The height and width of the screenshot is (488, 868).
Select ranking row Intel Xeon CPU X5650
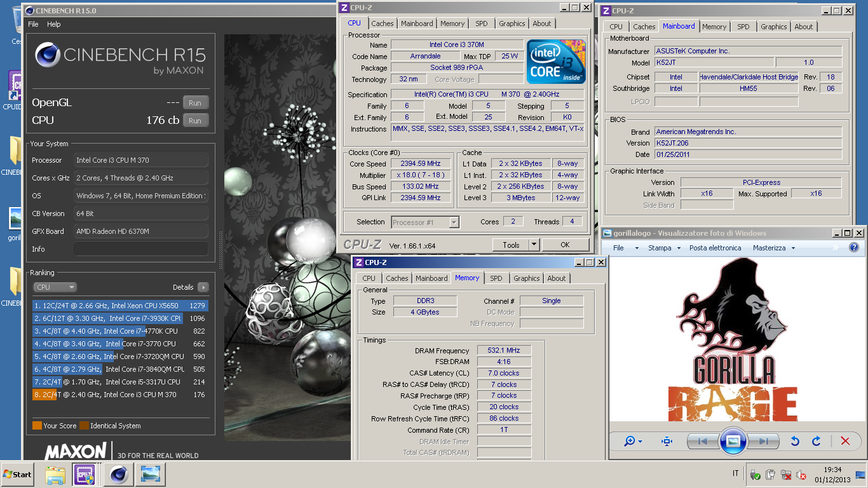[120, 306]
